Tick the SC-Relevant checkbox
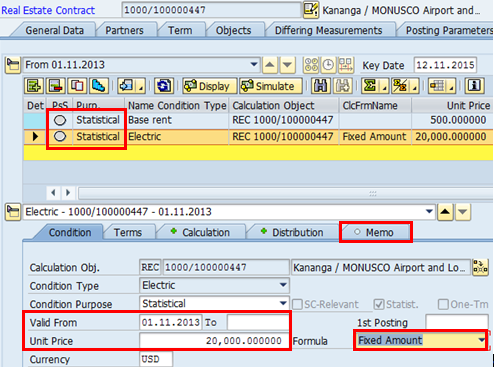Screen dimensions: 494x367 click(297, 304)
